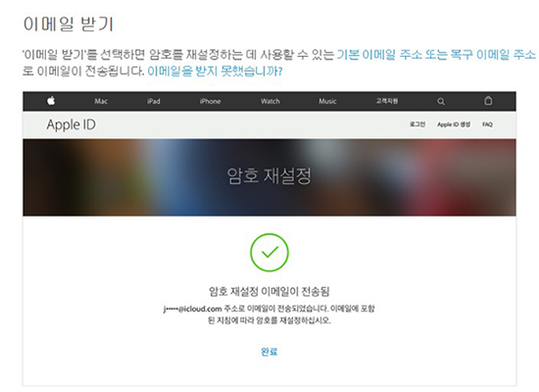Select the Watch menu item
The width and height of the screenshot is (539, 392).
click(270, 101)
